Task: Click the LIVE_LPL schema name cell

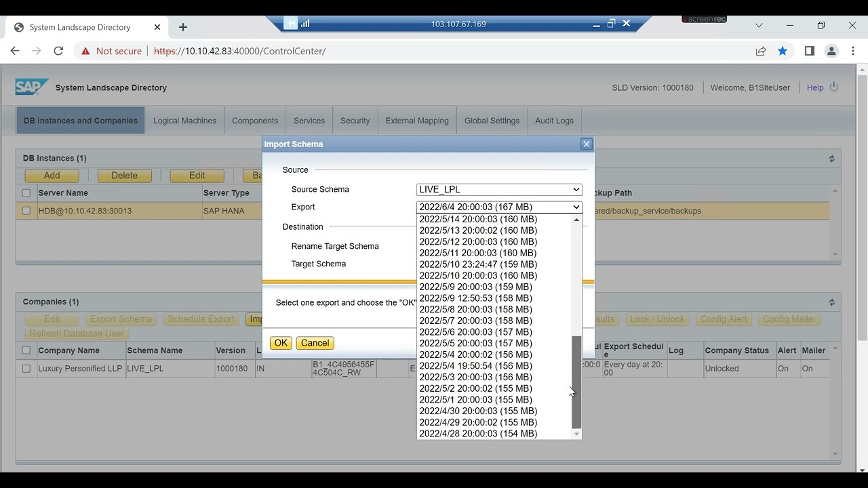Action: (x=145, y=369)
